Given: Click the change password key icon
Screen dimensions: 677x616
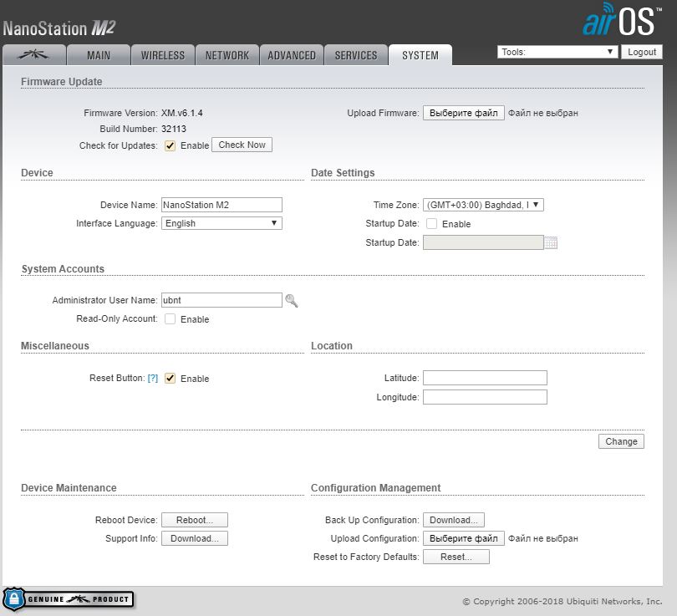Looking at the screenshot, I should [292, 300].
